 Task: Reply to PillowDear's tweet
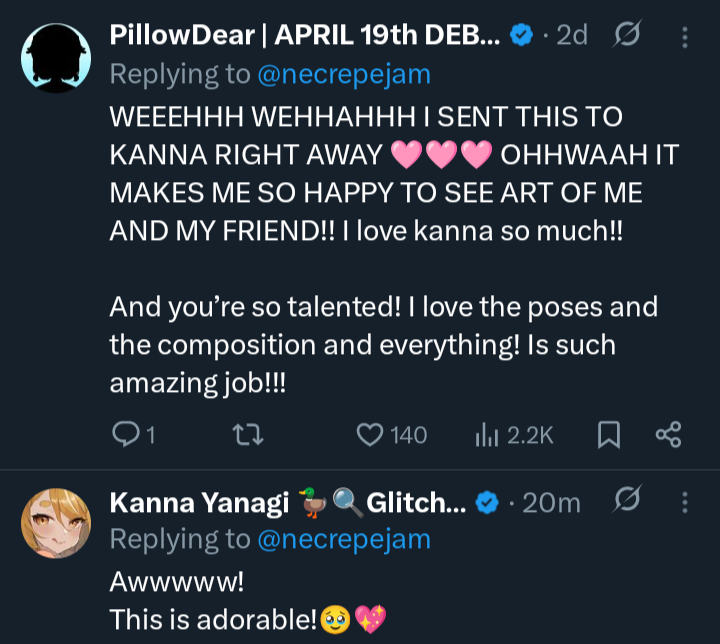coord(126,434)
